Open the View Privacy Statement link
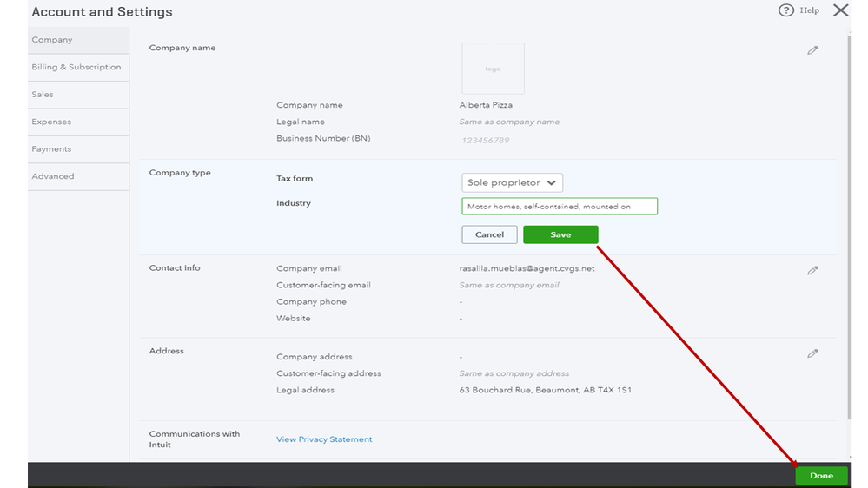Viewport: 868px width, 488px height. (x=324, y=439)
